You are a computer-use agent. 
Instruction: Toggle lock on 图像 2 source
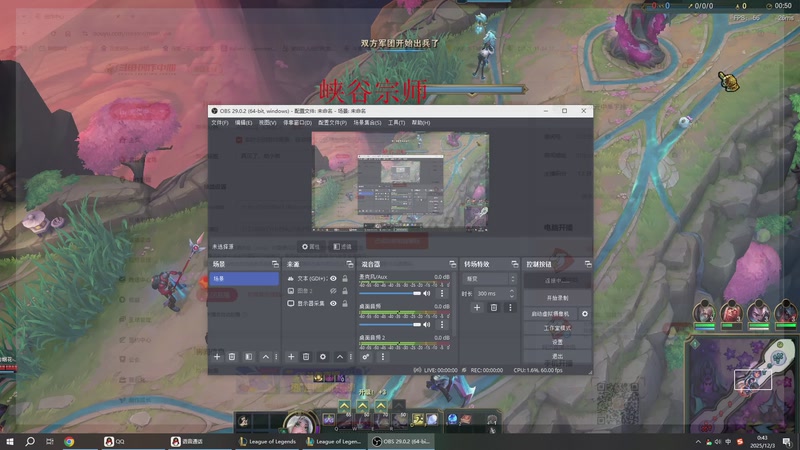[x=345, y=291]
